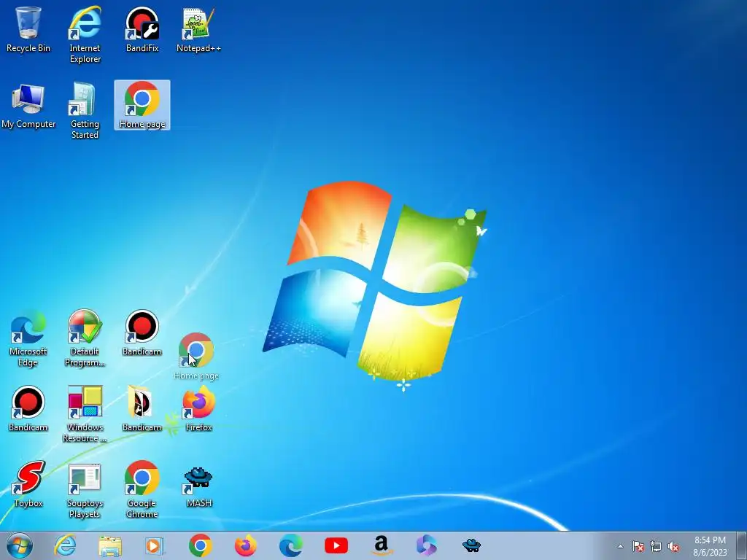
Task: Click the Show desktop button
Action: (742, 545)
